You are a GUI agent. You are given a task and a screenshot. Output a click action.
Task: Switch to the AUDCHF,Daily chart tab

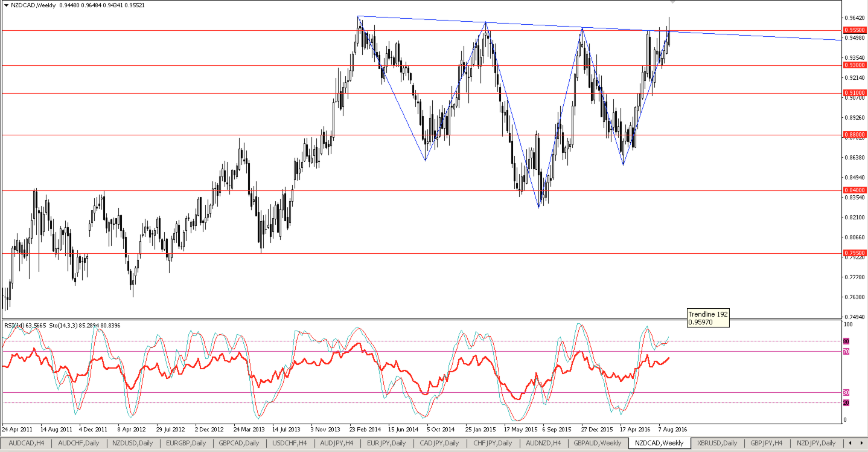point(79,443)
